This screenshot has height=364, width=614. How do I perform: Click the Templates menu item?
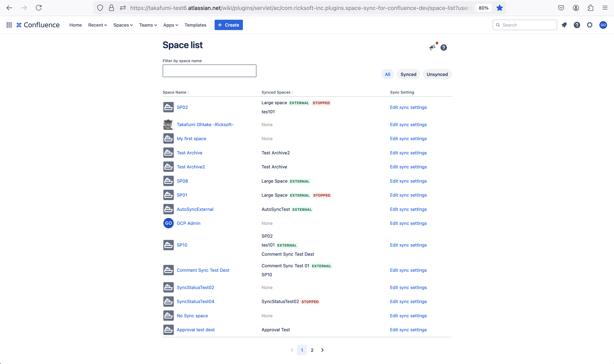pos(195,25)
